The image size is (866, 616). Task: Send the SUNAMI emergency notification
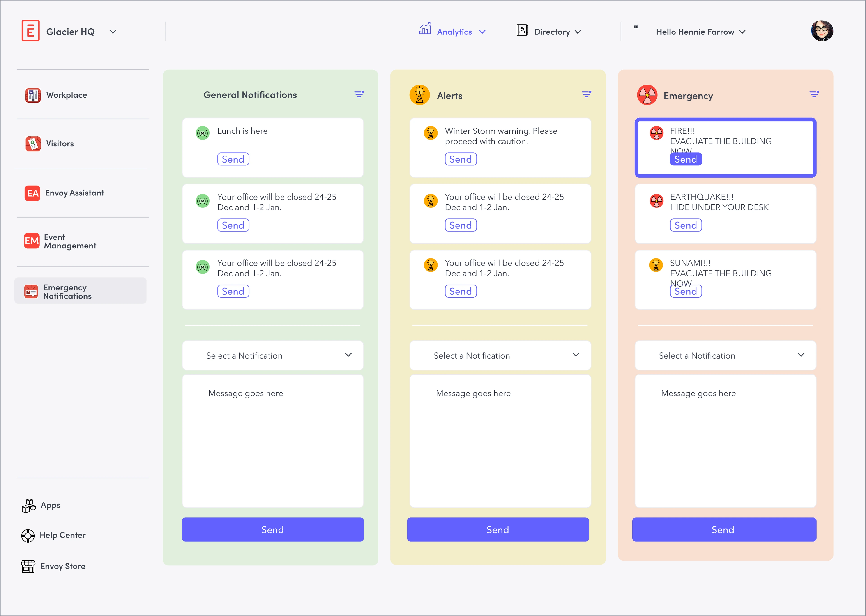686,291
